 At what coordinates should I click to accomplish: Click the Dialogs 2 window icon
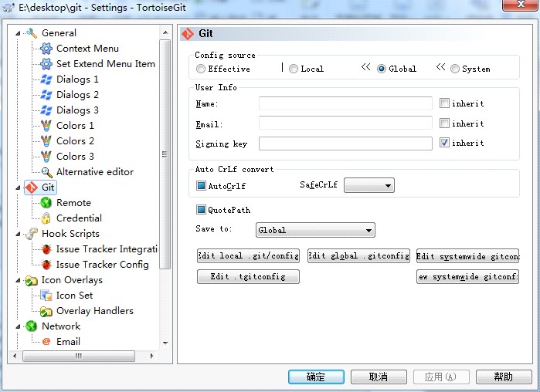46,95
